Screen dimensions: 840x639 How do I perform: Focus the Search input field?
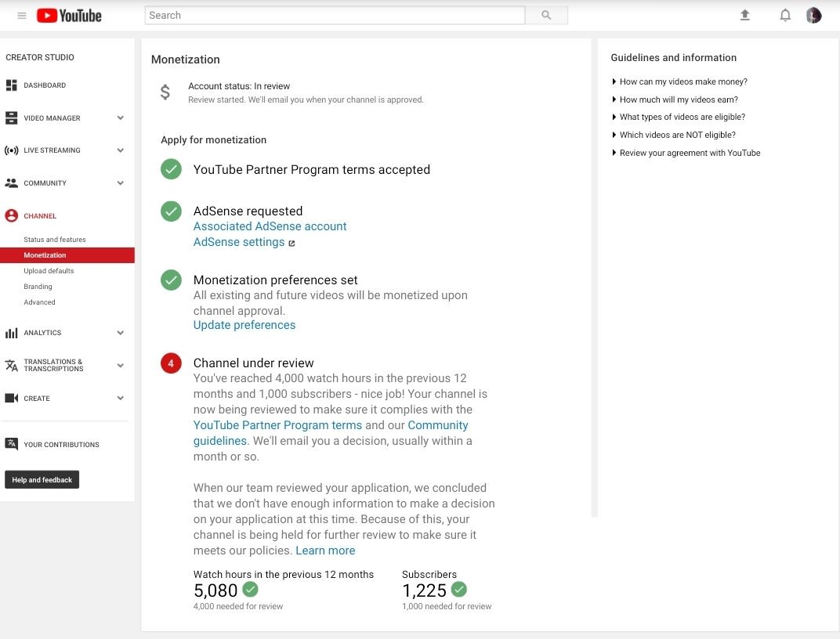point(335,15)
